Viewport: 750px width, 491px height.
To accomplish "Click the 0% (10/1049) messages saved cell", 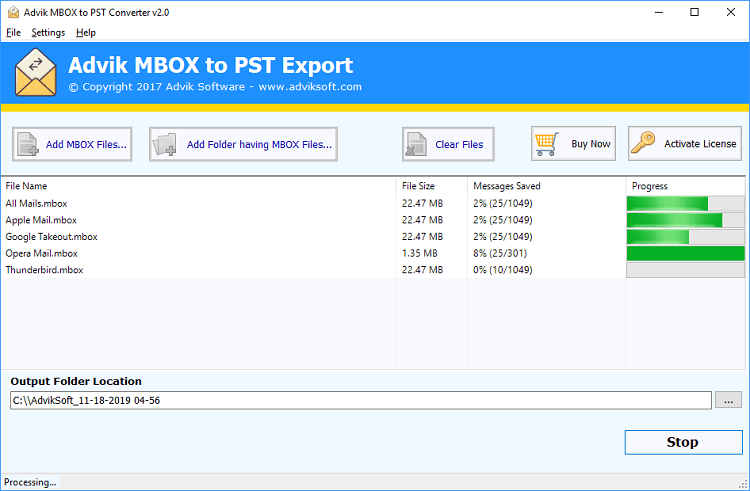I will 503,270.
